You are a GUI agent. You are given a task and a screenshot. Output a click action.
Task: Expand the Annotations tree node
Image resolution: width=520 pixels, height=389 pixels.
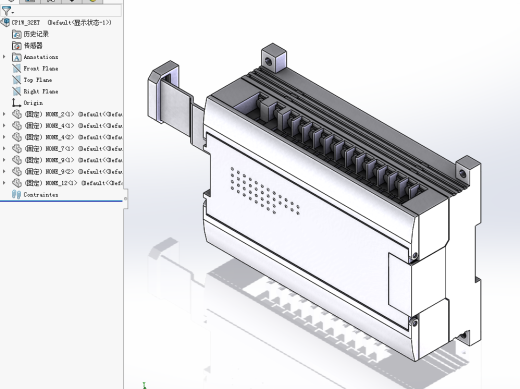pyautogui.click(x=4, y=57)
